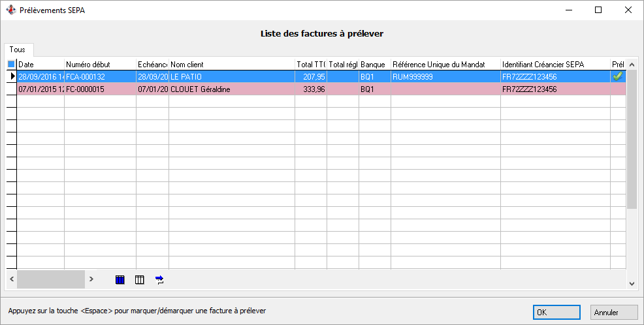The height and width of the screenshot is (325, 644).
Task: Click the horizontal scrollbar thumb
Action: (x=50, y=279)
